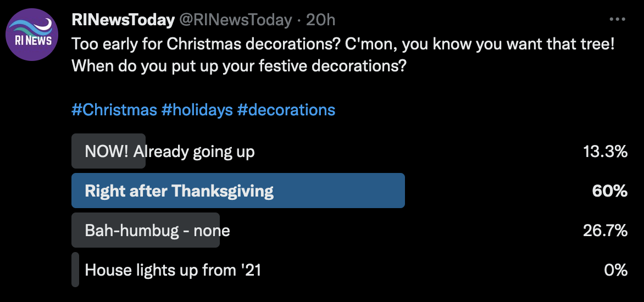Click the thin gray bar beside House lights
This screenshot has width=644, height=302.
coord(75,270)
